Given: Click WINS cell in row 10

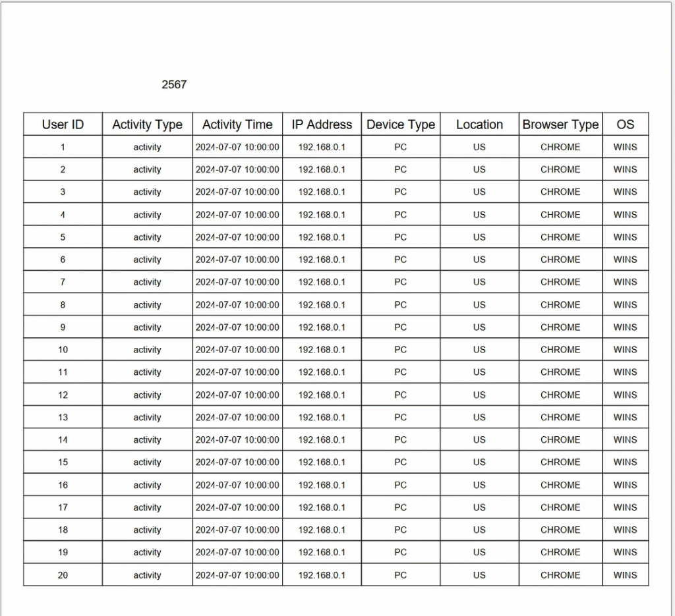Looking at the screenshot, I should (625, 349).
